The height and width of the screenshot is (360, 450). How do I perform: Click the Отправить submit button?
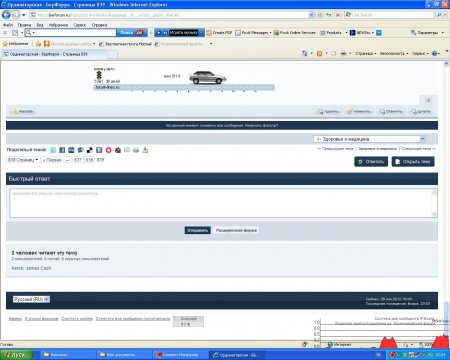click(x=198, y=230)
